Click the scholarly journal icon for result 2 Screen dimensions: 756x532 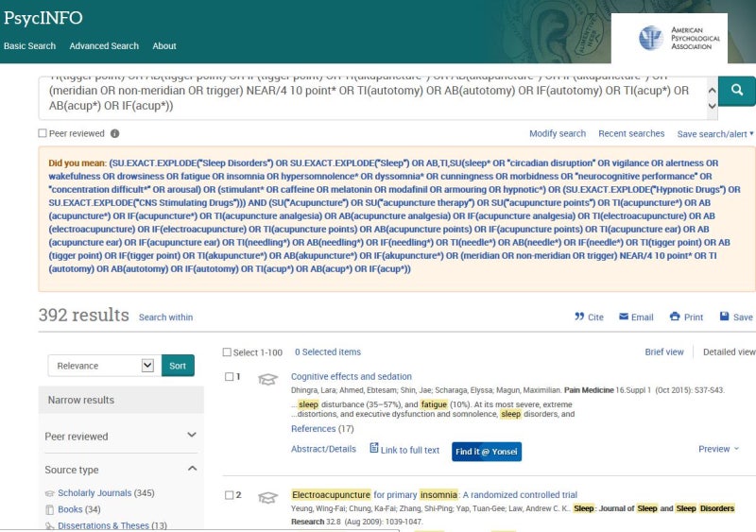click(267, 497)
